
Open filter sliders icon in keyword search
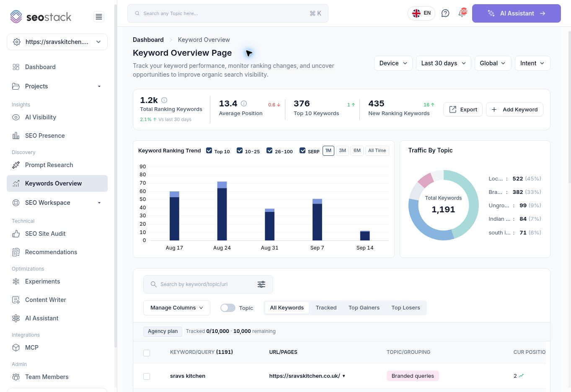[x=261, y=284]
